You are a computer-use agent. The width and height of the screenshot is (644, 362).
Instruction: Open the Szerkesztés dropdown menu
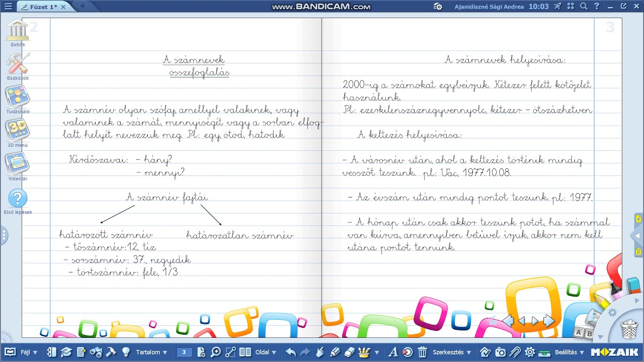click(452, 352)
